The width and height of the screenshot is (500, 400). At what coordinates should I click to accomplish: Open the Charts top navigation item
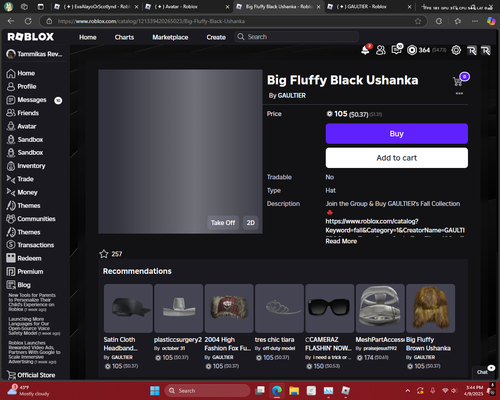pyautogui.click(x=124, y=37)
